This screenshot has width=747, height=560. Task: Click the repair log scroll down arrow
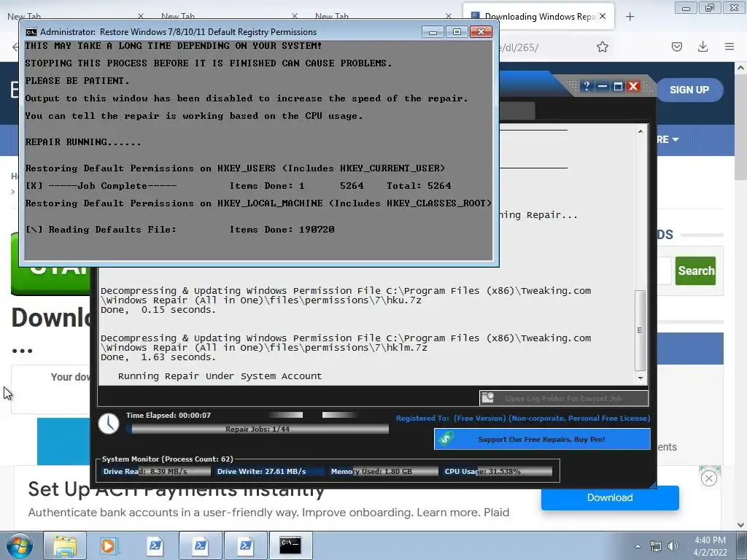coord(640,378)
